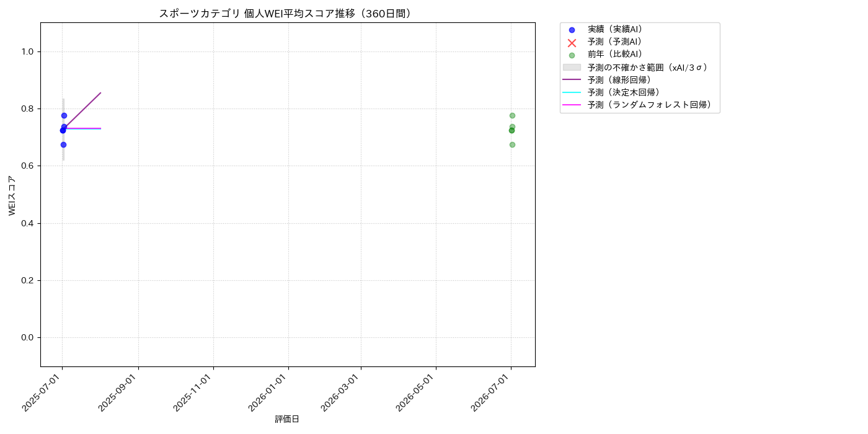Click the lowest blue data point in July 2025
The image size is (868, 434).
point(63,144)
